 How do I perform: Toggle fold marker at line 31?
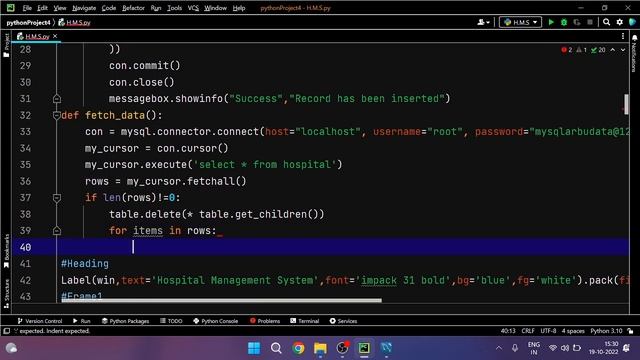coord(57,99)
